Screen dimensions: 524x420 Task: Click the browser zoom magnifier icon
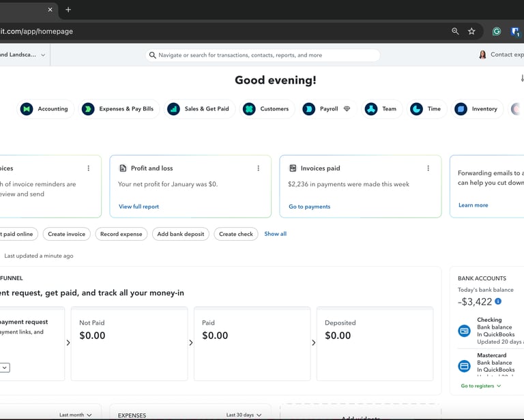click(455, 31)
